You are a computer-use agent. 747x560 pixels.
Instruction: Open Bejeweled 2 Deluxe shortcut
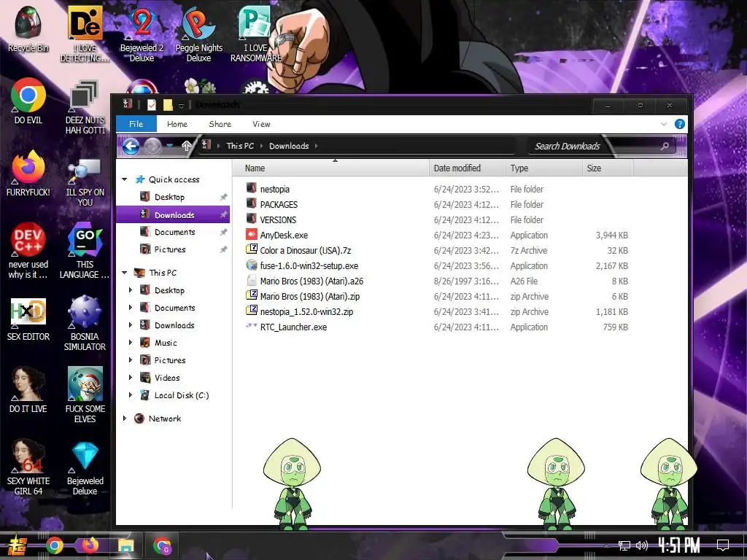(142, 34)
